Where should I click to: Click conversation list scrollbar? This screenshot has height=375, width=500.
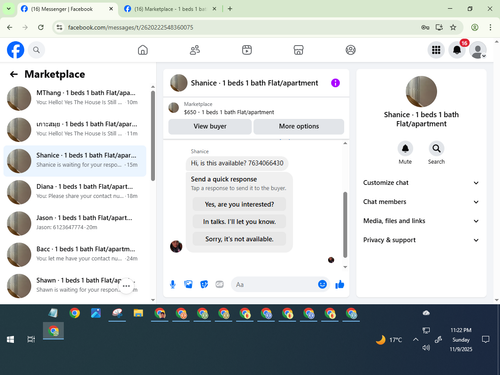pyautogui.click(x=153, y=136)
